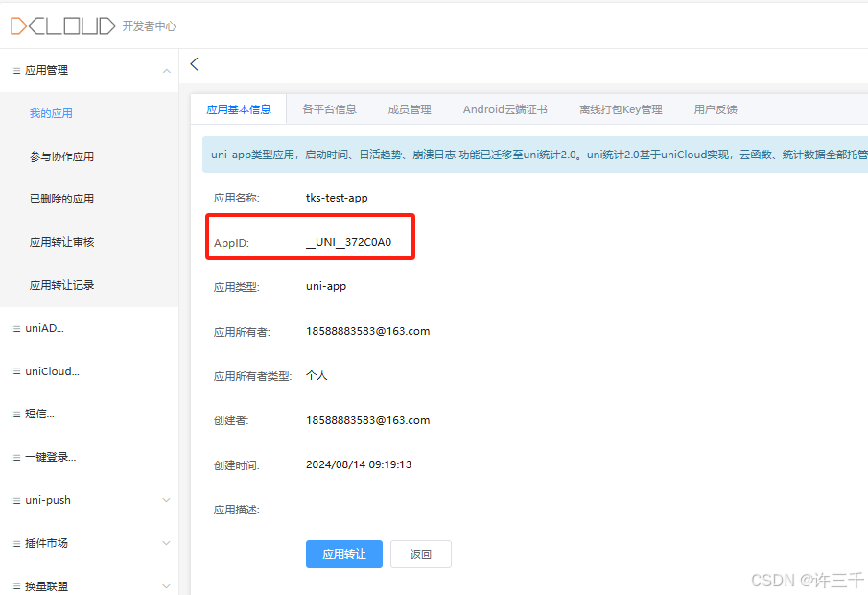Click list icon beside uniAD

point(15,329)
